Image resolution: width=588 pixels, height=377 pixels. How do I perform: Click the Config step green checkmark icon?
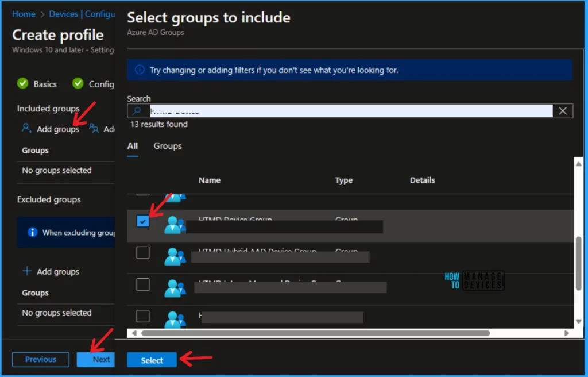click(78, 83)
